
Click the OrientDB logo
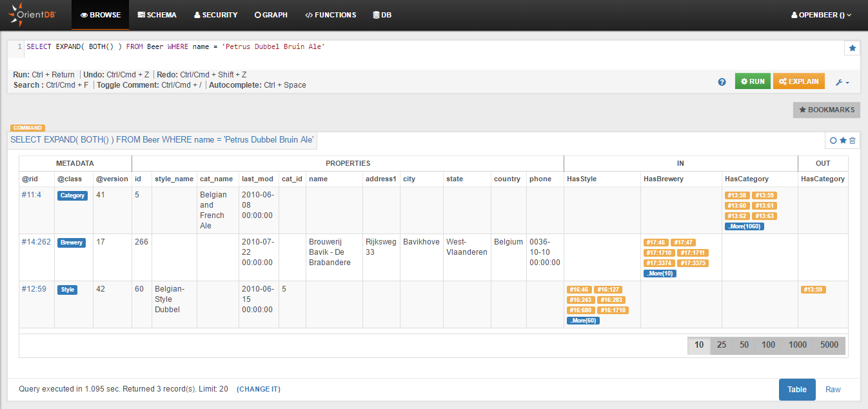[32, 14]
